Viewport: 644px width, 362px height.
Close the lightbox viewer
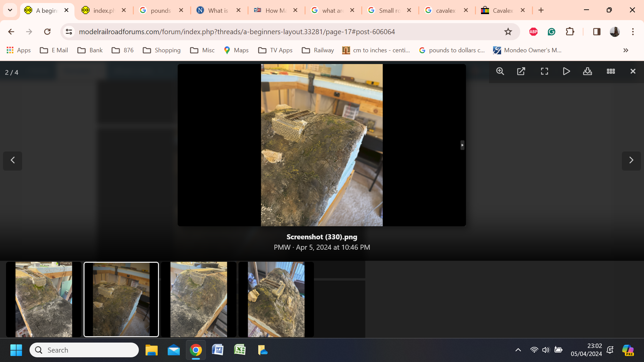coord(633,71)
